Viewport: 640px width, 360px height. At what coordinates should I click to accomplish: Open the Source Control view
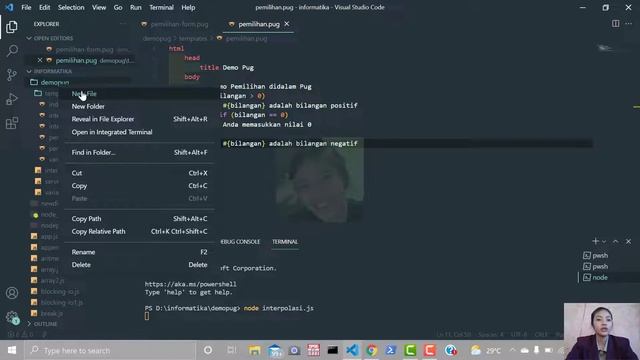12,75
